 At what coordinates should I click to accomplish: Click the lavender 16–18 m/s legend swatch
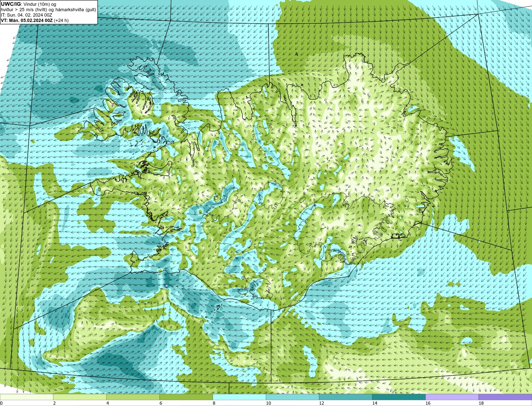pos(452,397)
